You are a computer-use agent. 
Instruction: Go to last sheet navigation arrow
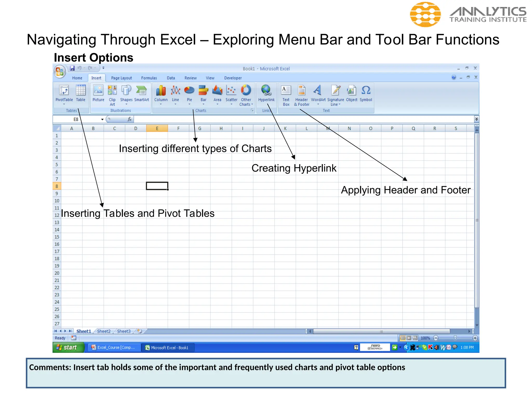pyautogui.click(x=70, y=331)
